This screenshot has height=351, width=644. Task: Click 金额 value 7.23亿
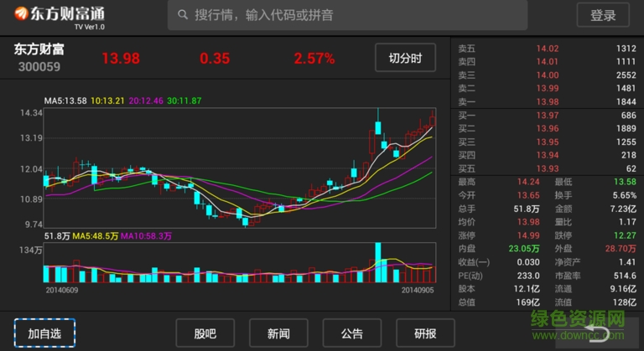coord(623,209)
